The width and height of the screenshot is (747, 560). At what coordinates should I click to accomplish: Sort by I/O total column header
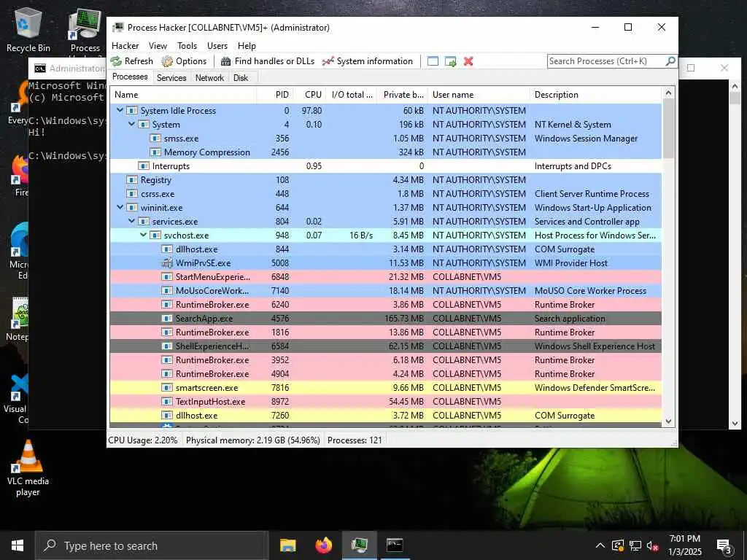(352, 94)
